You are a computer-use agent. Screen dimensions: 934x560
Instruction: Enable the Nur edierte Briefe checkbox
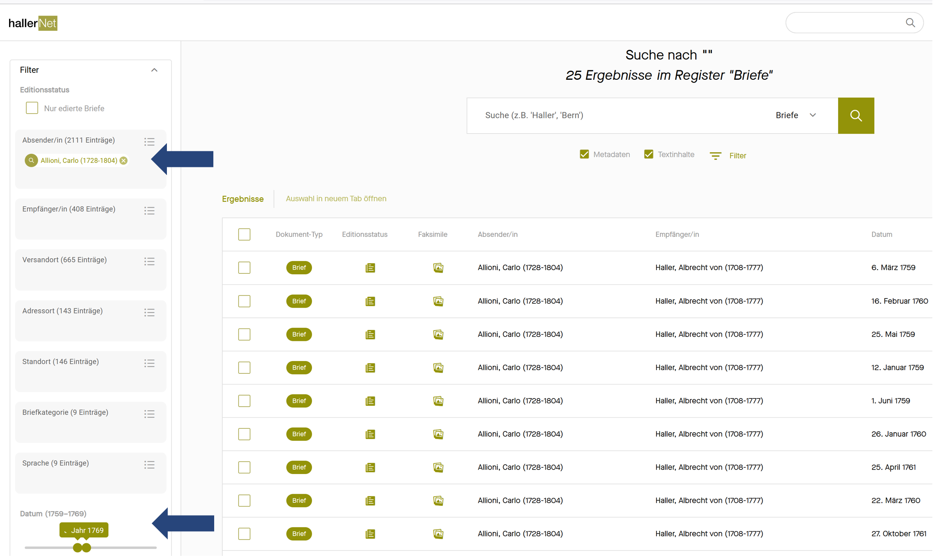[32, 108]
